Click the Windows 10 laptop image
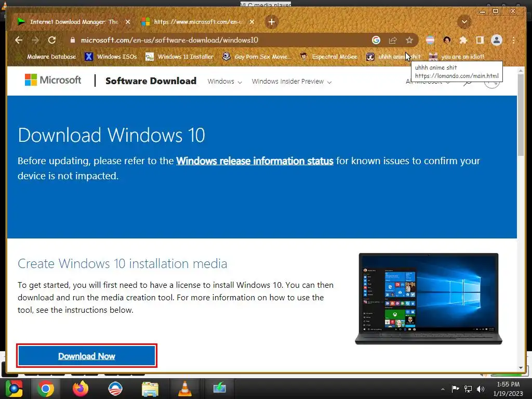532x399 pixels. [x=429, y=299]
